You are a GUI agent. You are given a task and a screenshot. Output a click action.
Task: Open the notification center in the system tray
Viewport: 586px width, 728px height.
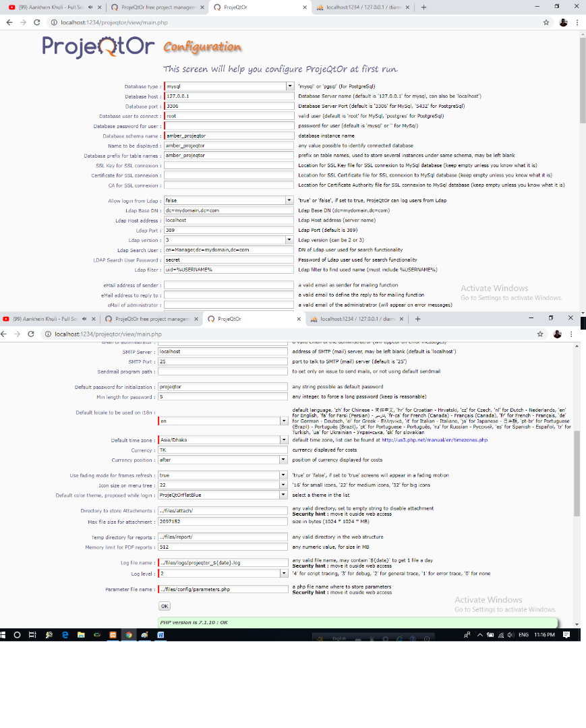[x=566, y=635]
